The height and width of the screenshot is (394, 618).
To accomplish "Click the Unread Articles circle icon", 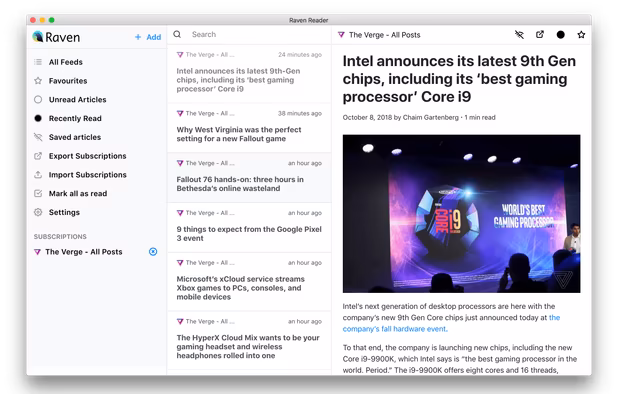I will (x=38, y=100).
